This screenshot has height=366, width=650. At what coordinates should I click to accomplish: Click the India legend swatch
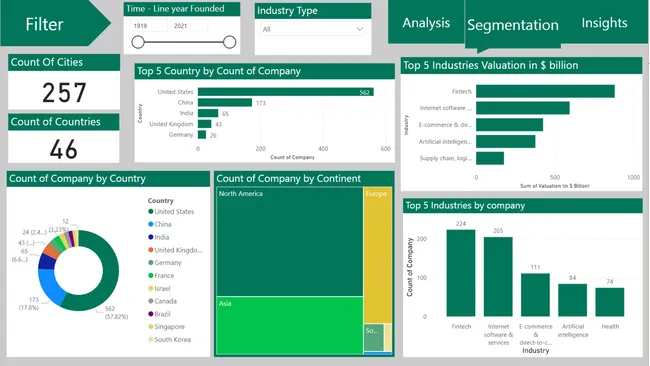(x=151, y=237)
